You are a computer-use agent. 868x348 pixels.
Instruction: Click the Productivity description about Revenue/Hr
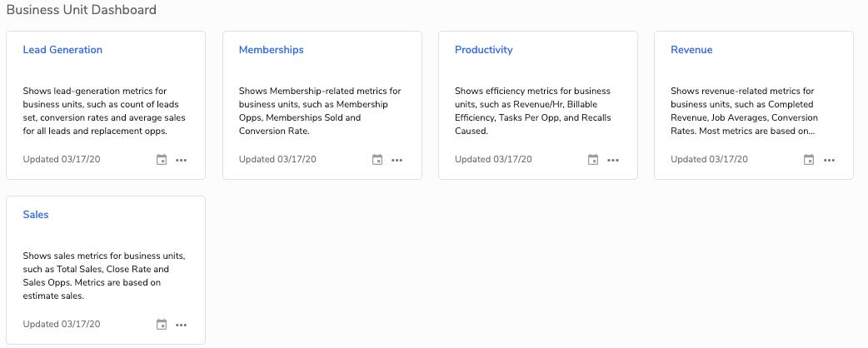click(533, 111)
